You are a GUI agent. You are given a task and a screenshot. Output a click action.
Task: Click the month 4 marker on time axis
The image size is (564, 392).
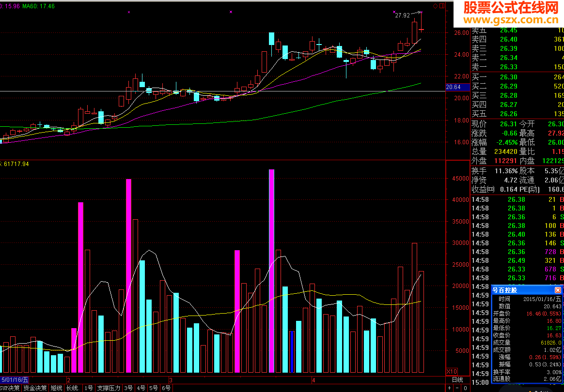313,380
